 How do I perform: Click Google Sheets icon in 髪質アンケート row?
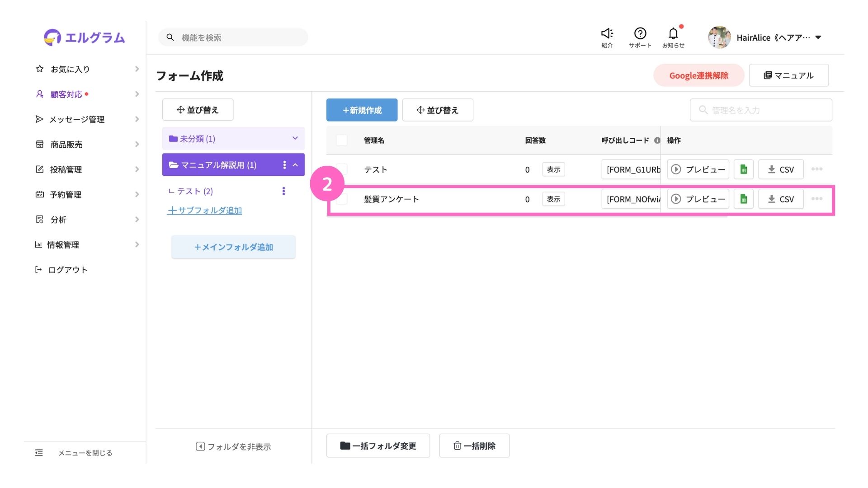[743, 199]
